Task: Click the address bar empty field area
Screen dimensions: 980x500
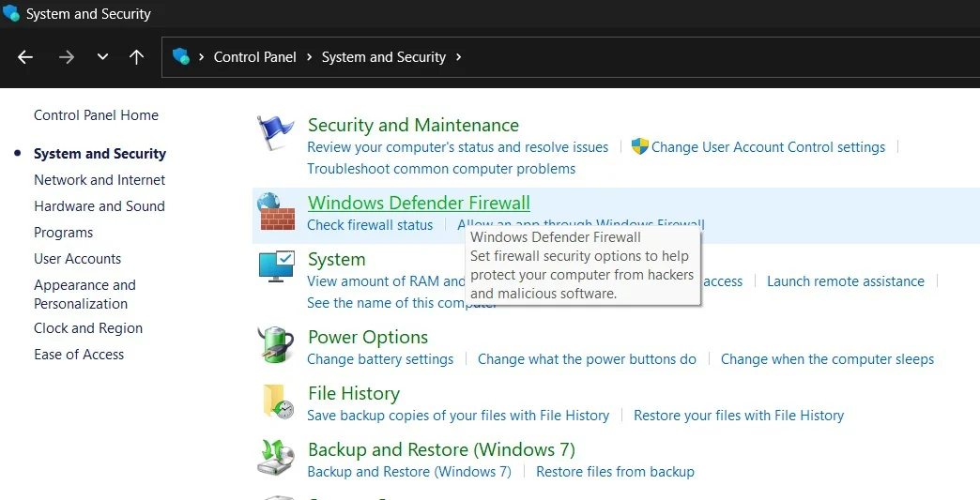Action: point(719,57)
